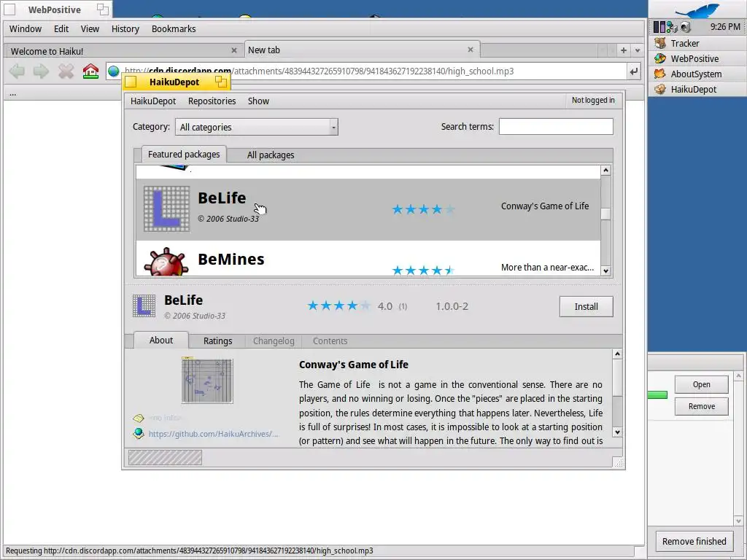Select the Featured packages tab
The width and height of the screenshot is (747, 560).
coord(183,155)
